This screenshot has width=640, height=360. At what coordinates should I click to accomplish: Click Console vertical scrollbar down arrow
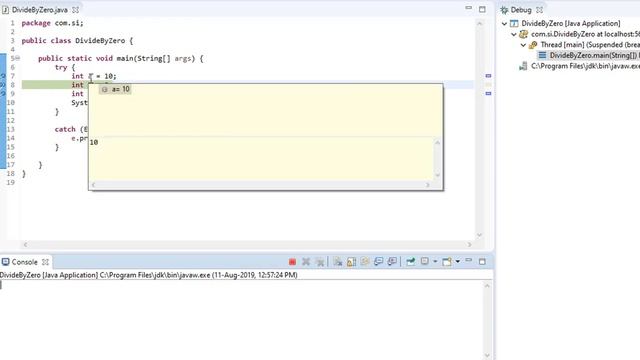tap(487, 355)
